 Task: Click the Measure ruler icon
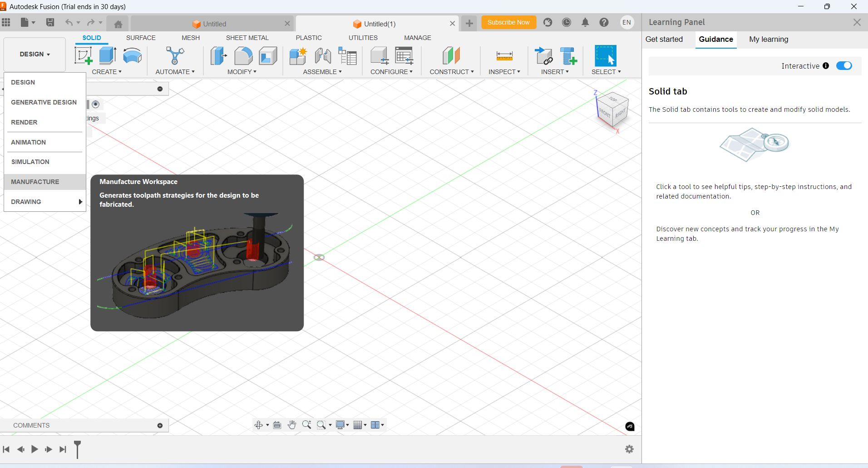504,56
